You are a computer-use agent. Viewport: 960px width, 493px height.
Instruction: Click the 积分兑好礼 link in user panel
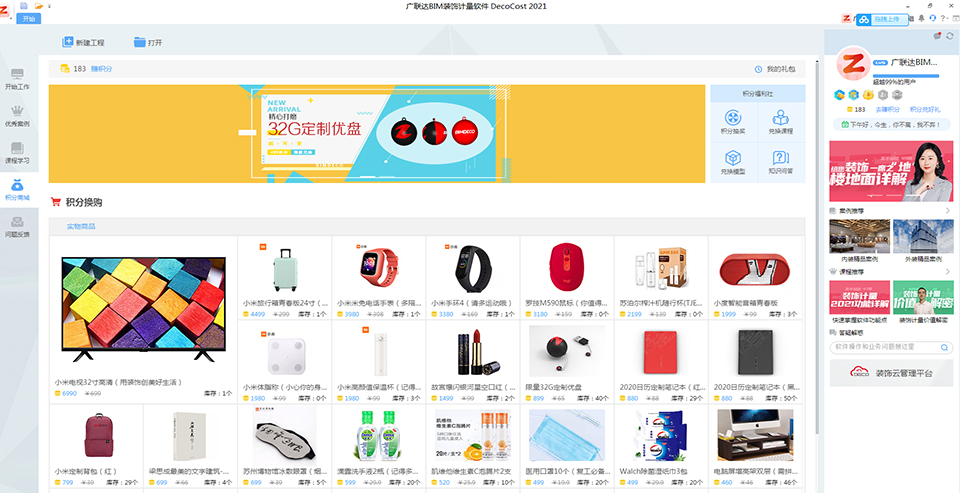(924, 110)
